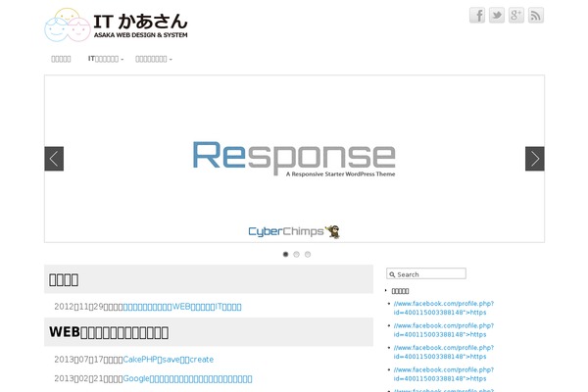Open the Google post dated 2013-02-21

[187, 379]
